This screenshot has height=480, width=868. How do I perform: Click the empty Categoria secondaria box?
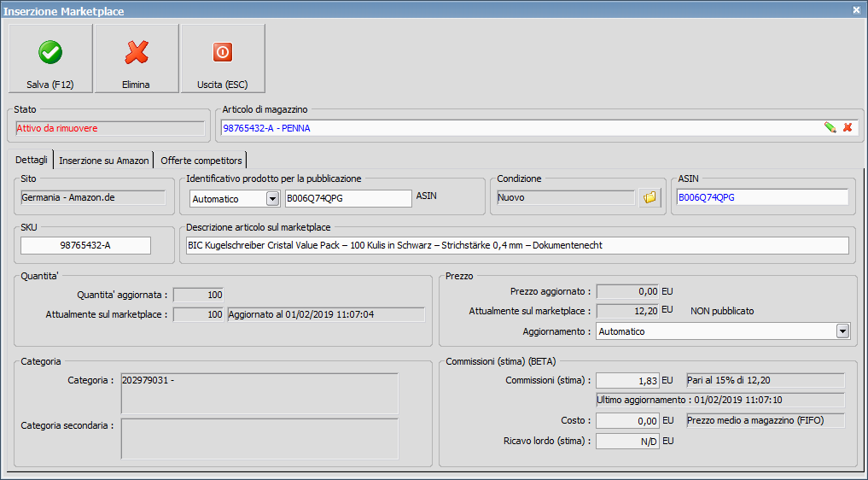pyautogui.click(x=259, y=437)
